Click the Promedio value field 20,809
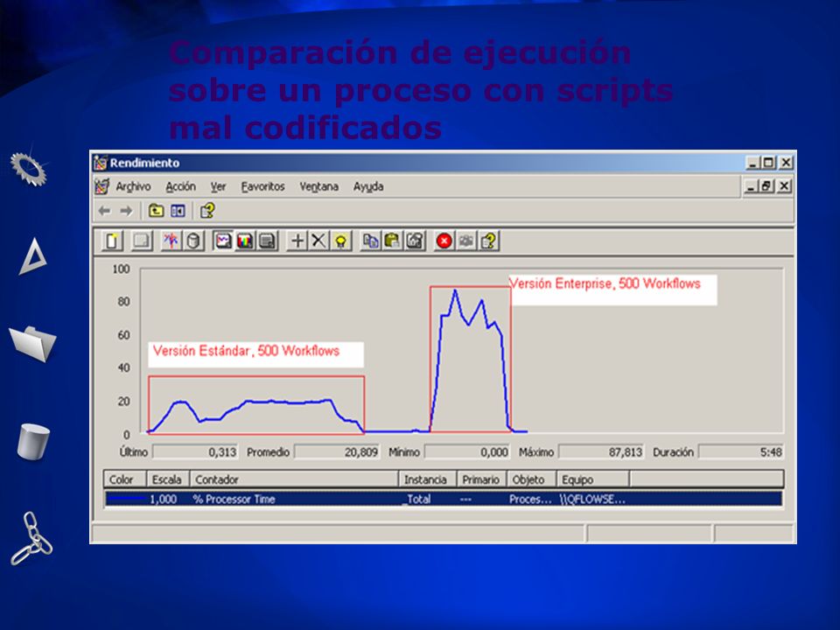This screenshot has width=840, height=630. pyautogui.click(x=337, y=452)
